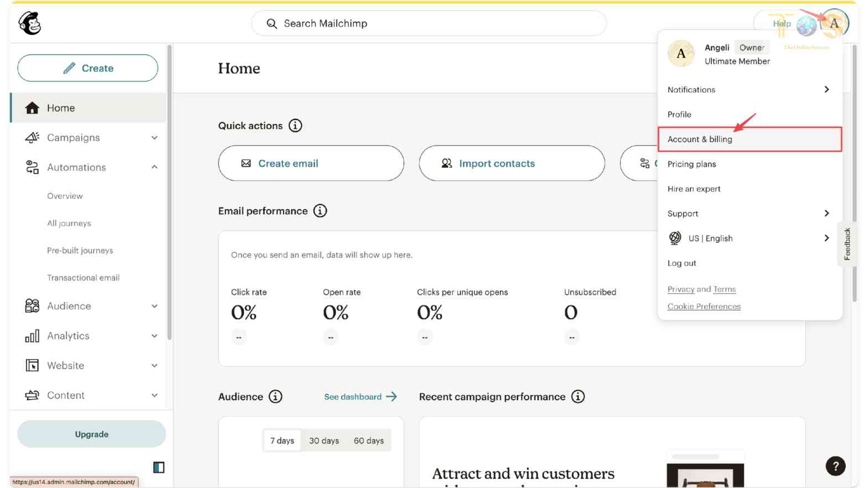
Task: Open Quick actions info icon
Action: pyautogui.click(x=296, y=126)
